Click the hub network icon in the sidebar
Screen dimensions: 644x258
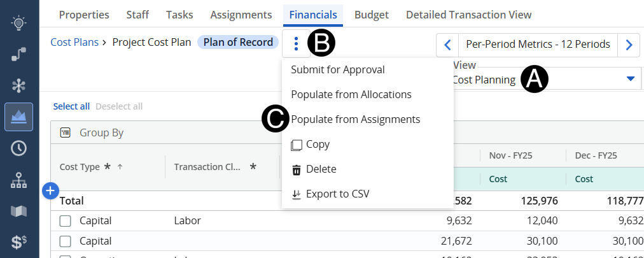[19, 85]
